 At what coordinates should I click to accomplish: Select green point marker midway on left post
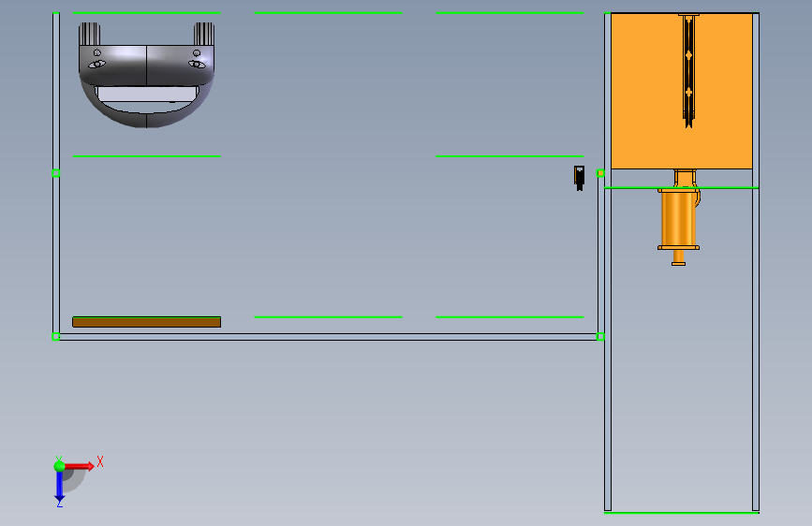[x=56, y=173]
